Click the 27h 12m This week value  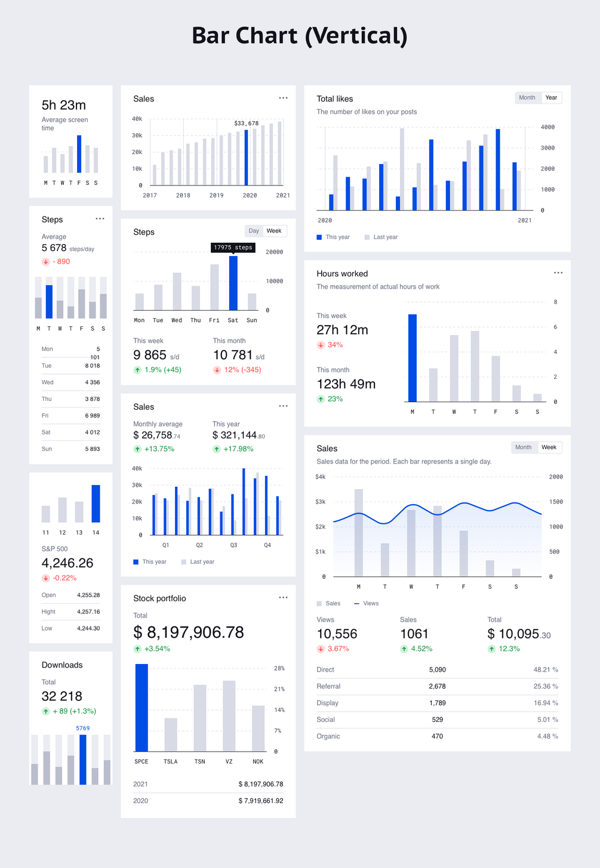click(342, 330)
